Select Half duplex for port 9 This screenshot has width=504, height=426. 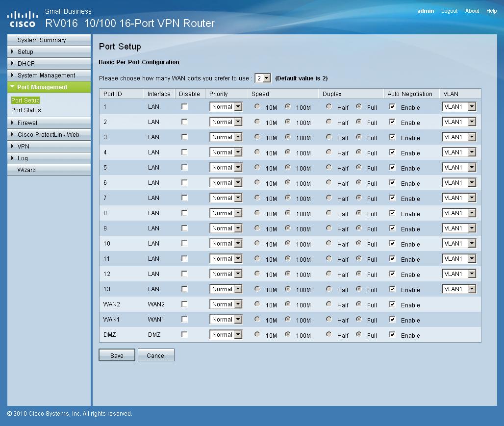click(x=329, y=228)
